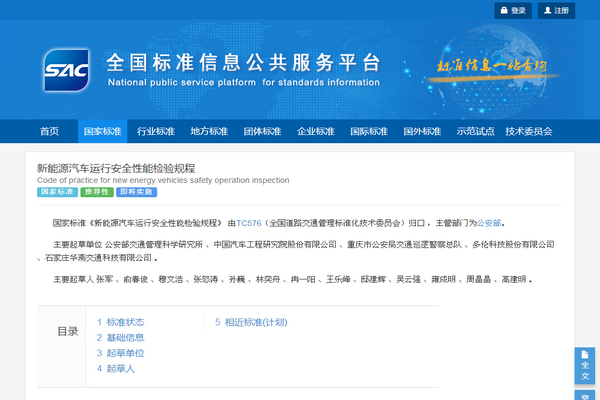Switch to 地方标准 navigation tab

[x=209, y=131]
